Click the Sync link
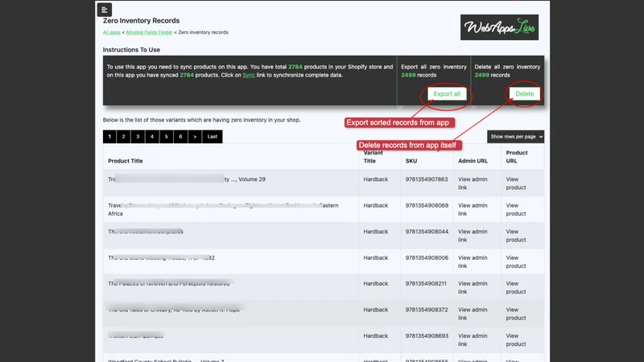Screen dimensions: 644x362 click(249, 75)
